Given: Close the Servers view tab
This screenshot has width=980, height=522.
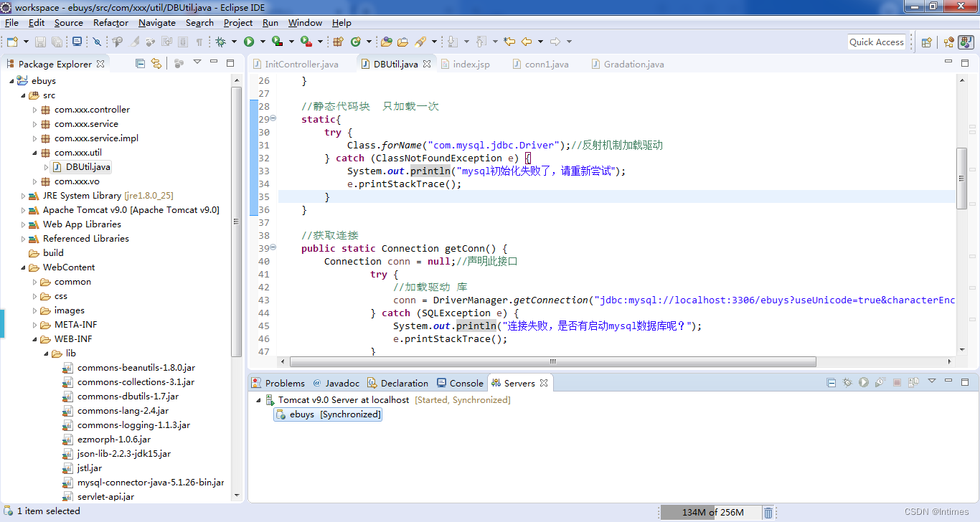Looking at the screenshot, I should coord(544,383).
